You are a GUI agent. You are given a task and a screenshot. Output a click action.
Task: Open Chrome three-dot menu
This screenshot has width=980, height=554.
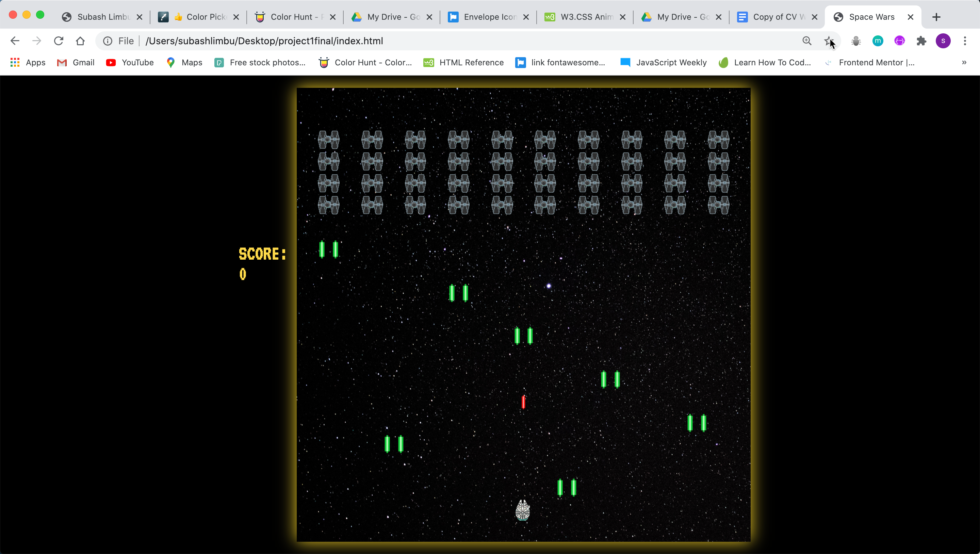point(965,41)
